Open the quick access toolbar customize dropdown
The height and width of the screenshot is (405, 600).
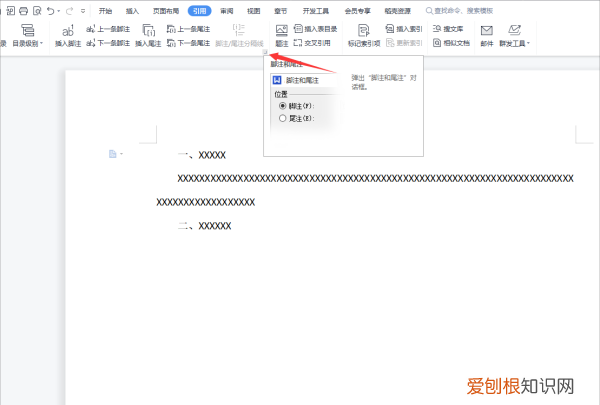pyautogui.click(x=83, y=11)
